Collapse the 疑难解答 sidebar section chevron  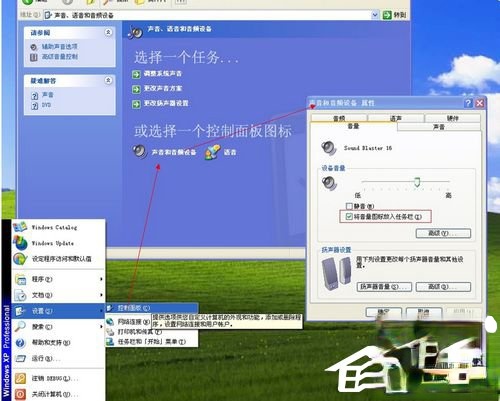(x=108, y=80)
